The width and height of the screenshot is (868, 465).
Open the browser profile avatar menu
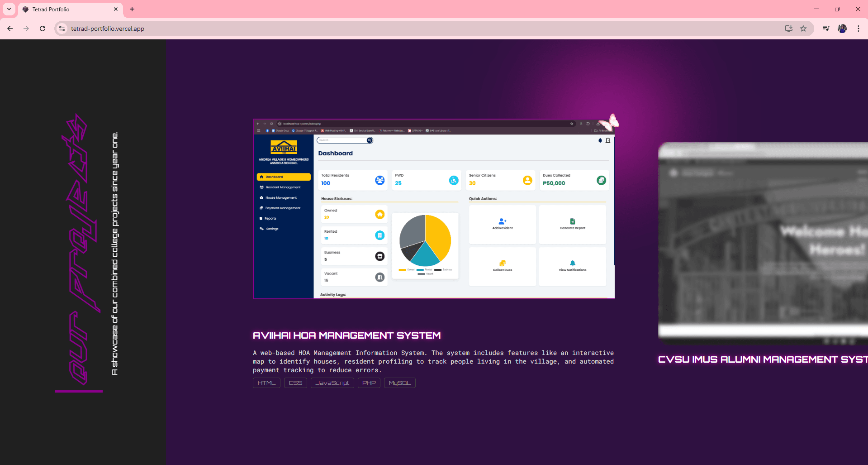[x=842, y=29]
